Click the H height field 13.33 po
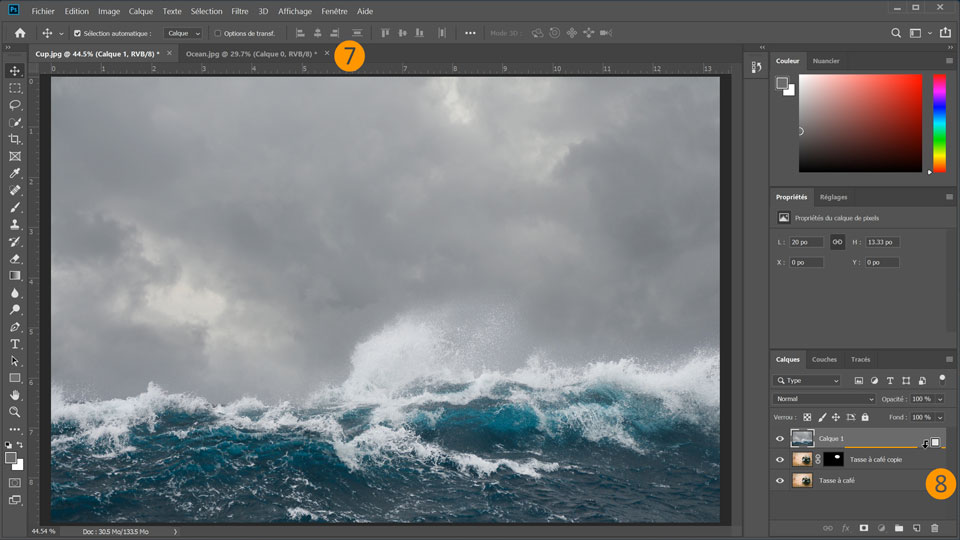This screenshot has height=540, width=960. tap(882, 242)
